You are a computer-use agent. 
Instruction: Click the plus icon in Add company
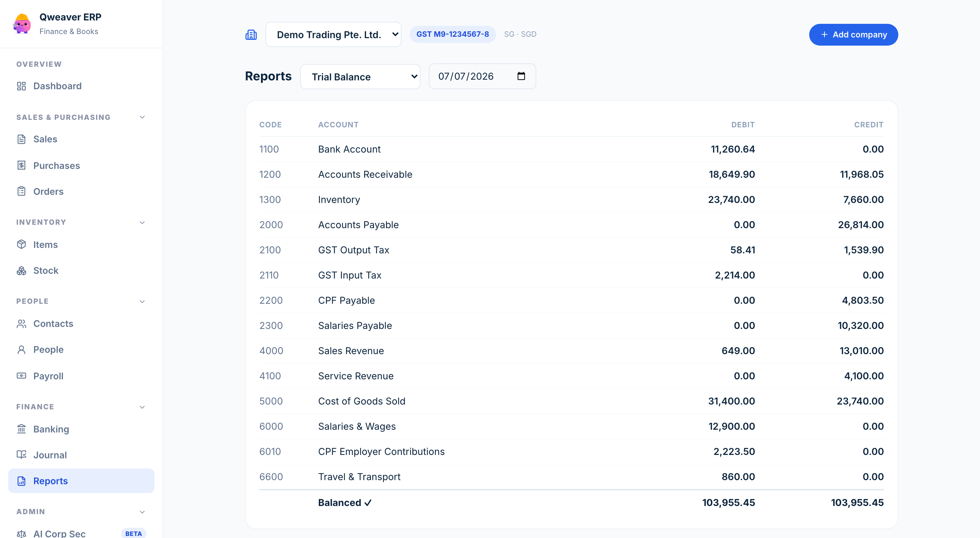(x=824, y=35)
